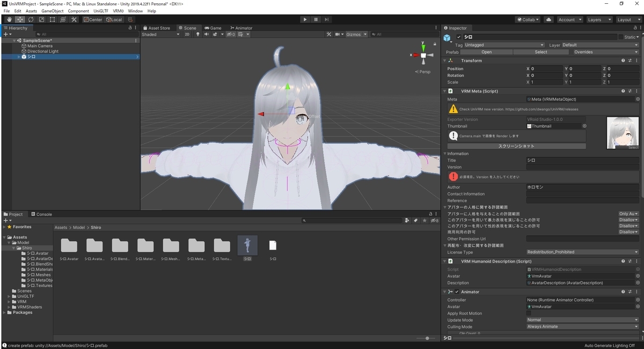Viewport: 644px width, 349px height.
Task: Open the Update Mode dropdown
Action: 582,319
